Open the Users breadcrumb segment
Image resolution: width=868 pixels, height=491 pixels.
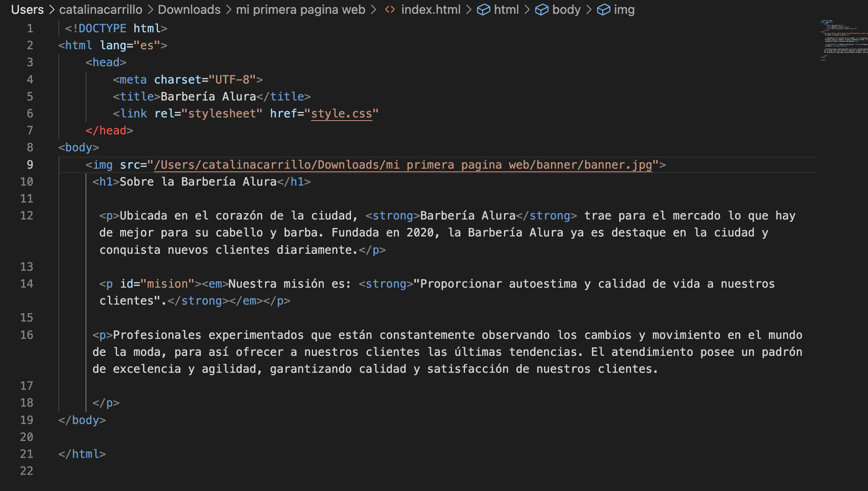click(27, 9)
